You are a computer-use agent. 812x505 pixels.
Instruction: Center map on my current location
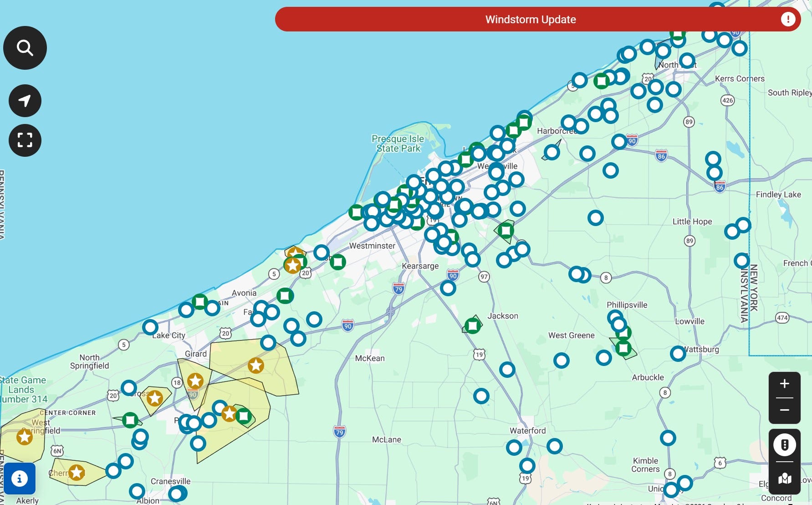pyautogui.click(x=25, y=101)
